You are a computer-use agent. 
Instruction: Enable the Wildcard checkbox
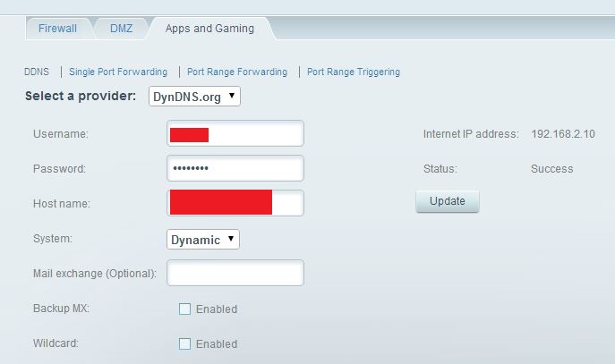coord(184,343)
